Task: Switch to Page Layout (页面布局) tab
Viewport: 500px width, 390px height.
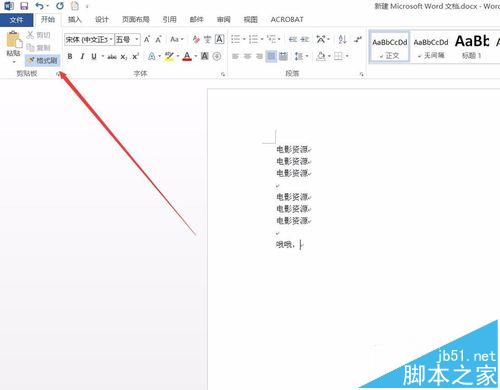Action: pyautogui.click(x=135, y=20)
